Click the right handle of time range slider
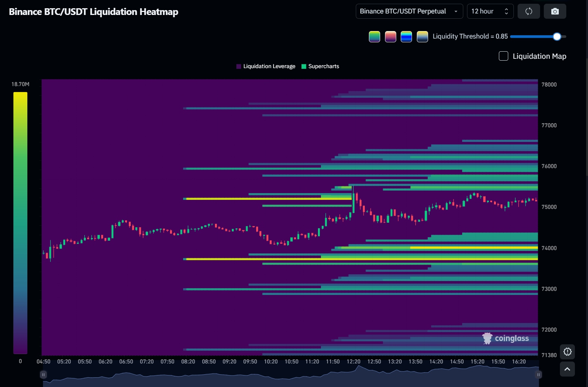This screenshot has height=387, width=588. pyautogui.click(x=539, y=375)
